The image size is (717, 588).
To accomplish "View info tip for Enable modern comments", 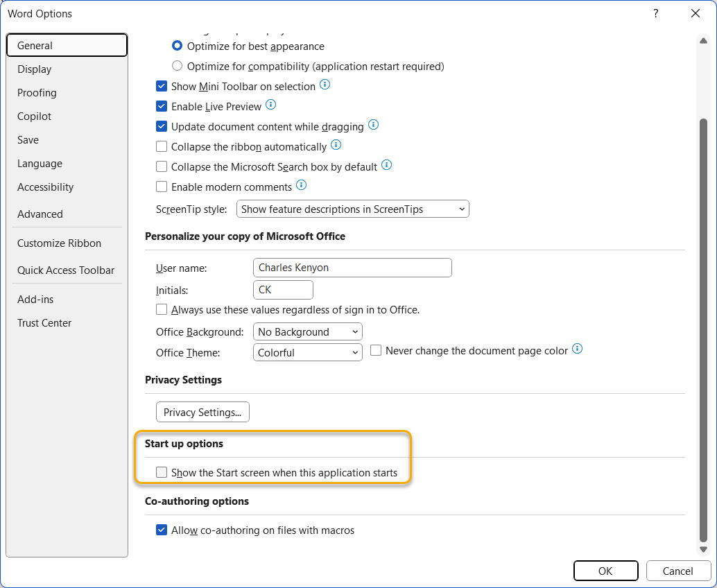I will (302, 185).
